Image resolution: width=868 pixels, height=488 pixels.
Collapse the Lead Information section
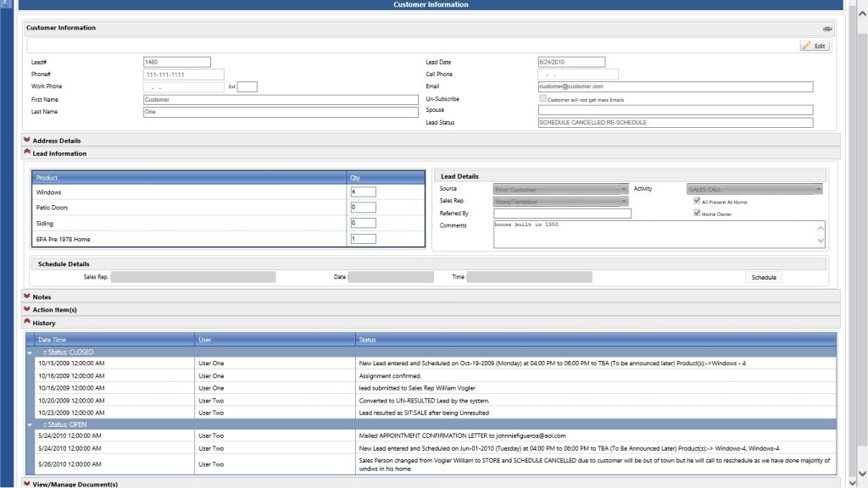click(x=26, y=152)
